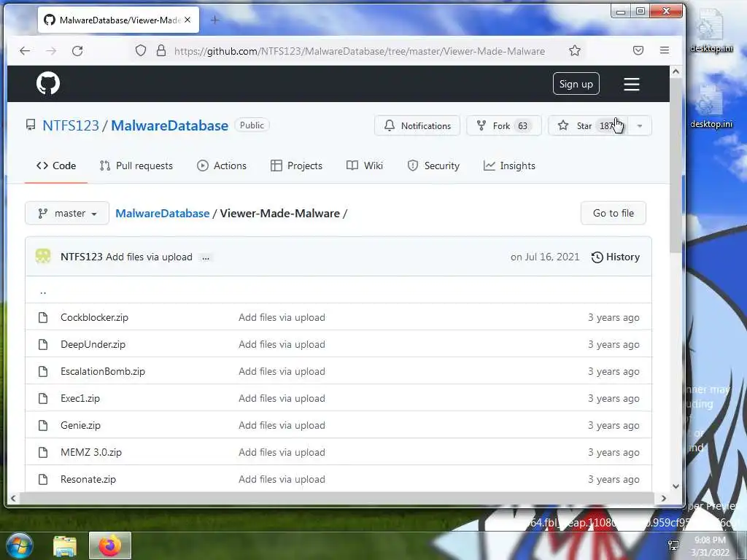Bookmark this page with the star icon
The height and width of the screenshot is (560, 747).
575,50
